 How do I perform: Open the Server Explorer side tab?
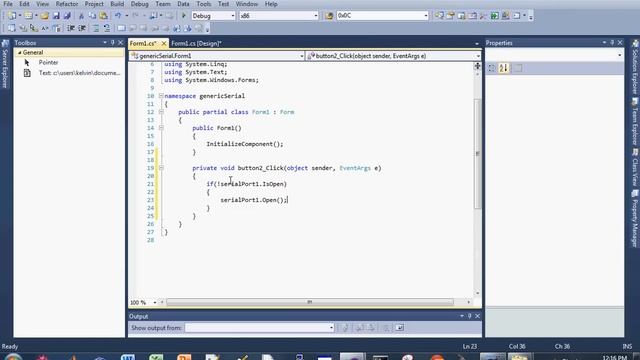[5, 64]
